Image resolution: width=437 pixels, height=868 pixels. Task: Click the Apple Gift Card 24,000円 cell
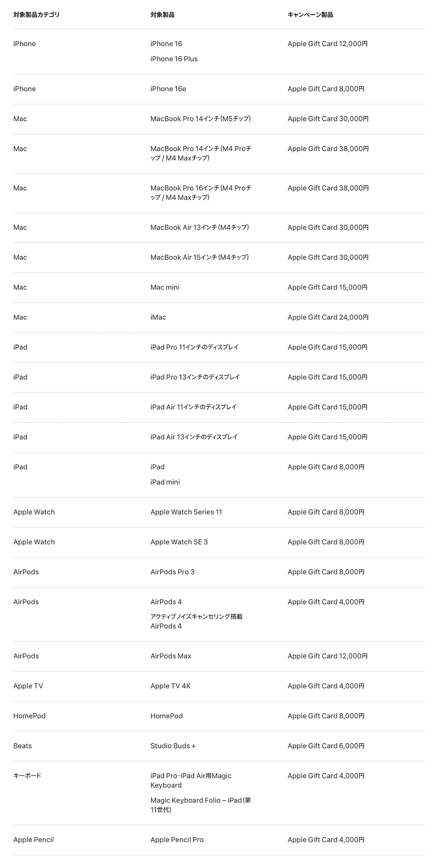coord(328,317)
